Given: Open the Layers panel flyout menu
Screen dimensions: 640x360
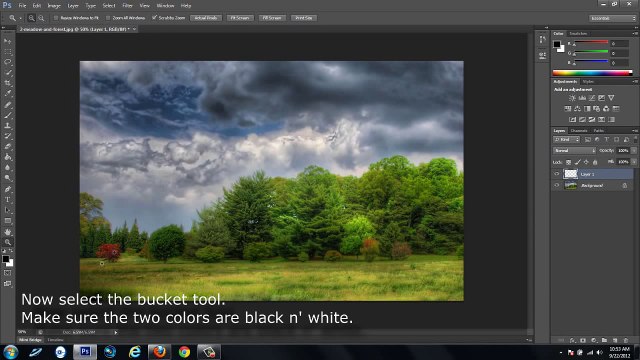Looking at the screenshot, I should click(x=635, y=131).
